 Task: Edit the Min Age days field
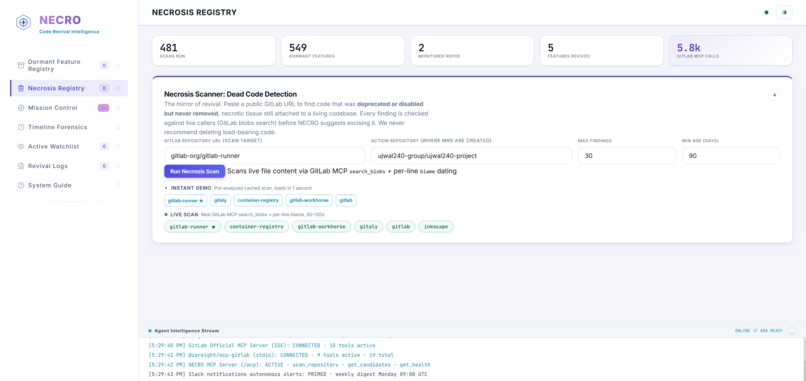(x=731, y=156)
